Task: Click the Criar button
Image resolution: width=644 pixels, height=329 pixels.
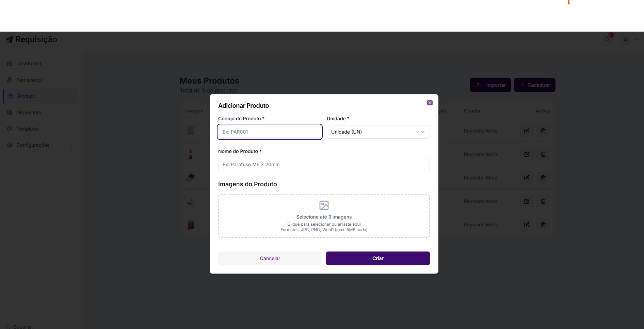Action: point(378,258)
